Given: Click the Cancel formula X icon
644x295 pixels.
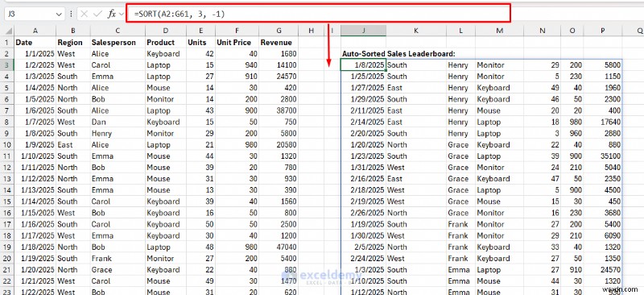Looking at the screenshot, I should pos(85,14).
